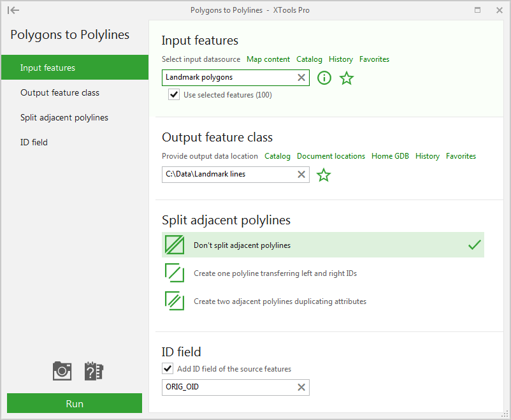Click the camera snapshot icon
511x420 pixels.
tap(62, 371)
